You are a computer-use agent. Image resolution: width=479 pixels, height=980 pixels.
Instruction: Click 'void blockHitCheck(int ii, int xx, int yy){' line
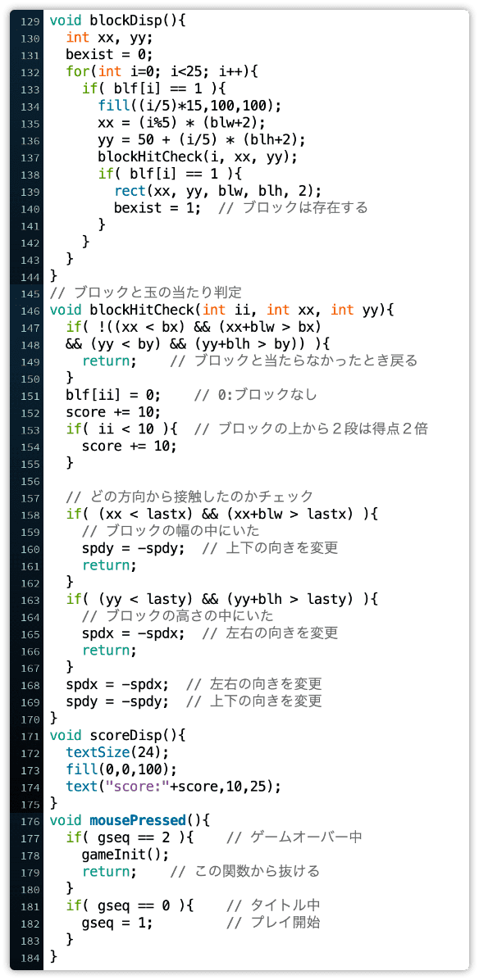coord(222,309)
